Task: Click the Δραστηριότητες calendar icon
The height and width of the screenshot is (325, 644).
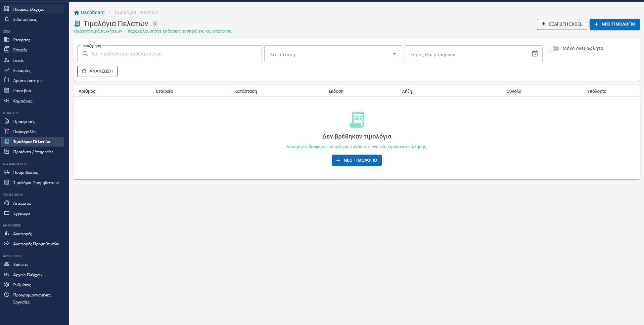Action: click(x=7, y=80)
